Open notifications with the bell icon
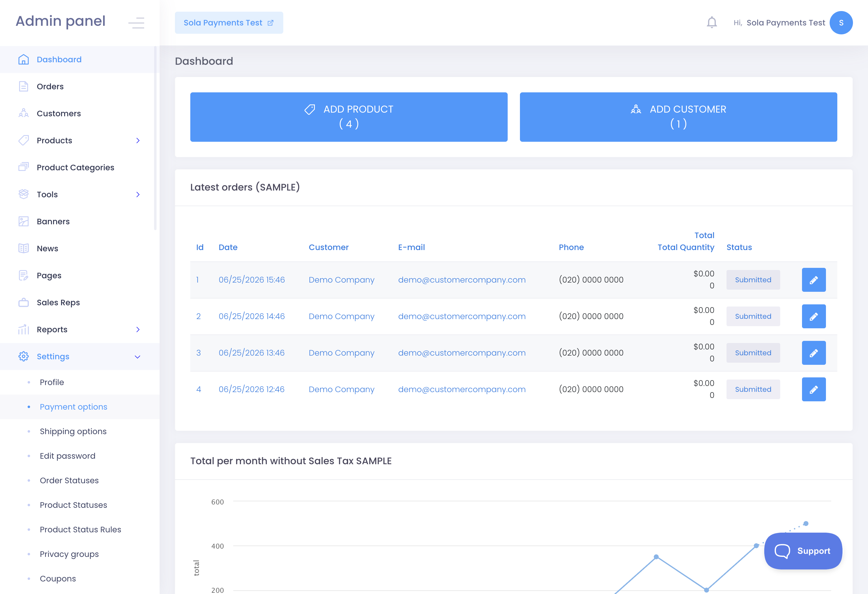868x594 pixels. pyautogui.click(x=712, y=22)
